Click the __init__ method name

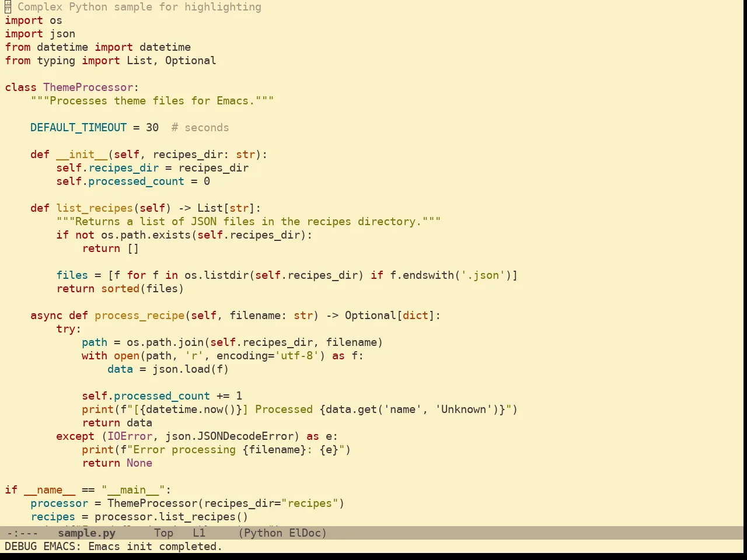coord(82,155)
